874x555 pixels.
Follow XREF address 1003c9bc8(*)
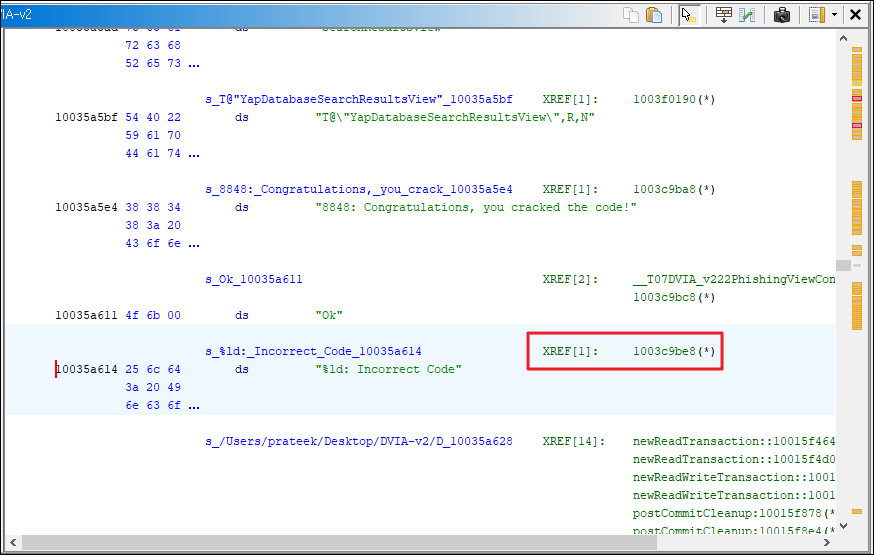(x=673, y=298)
